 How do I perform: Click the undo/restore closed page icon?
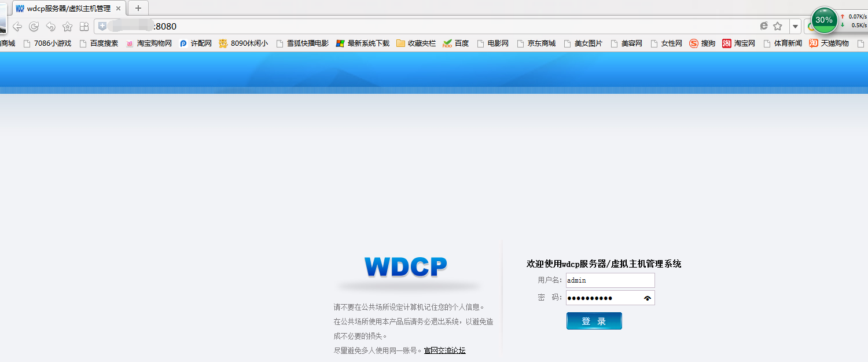[x=50, y=26]
